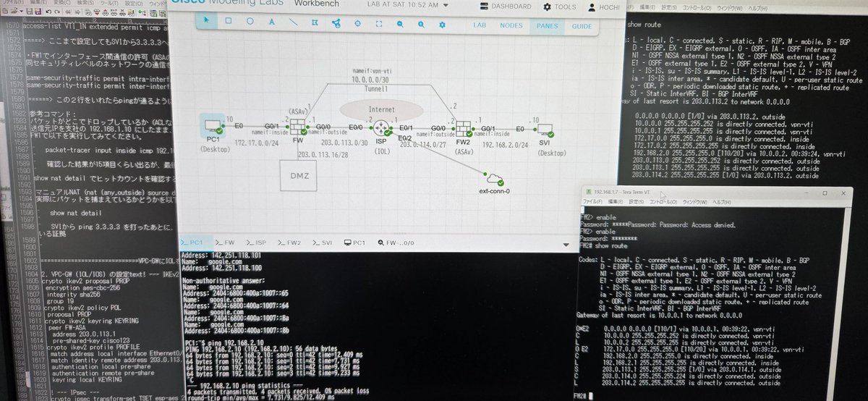868x401 pixels.
Task: Choose the multi-select nodes tool
Action: (x=315, y=22)
